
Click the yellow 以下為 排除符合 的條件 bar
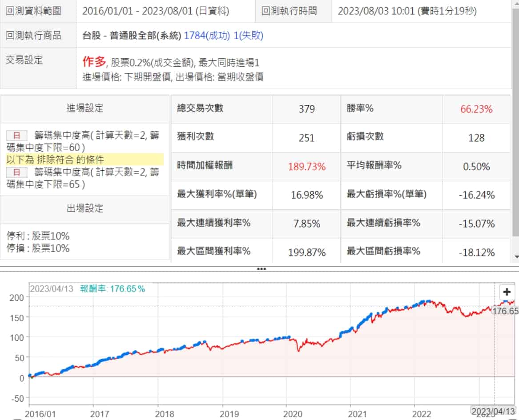[85, 160]
